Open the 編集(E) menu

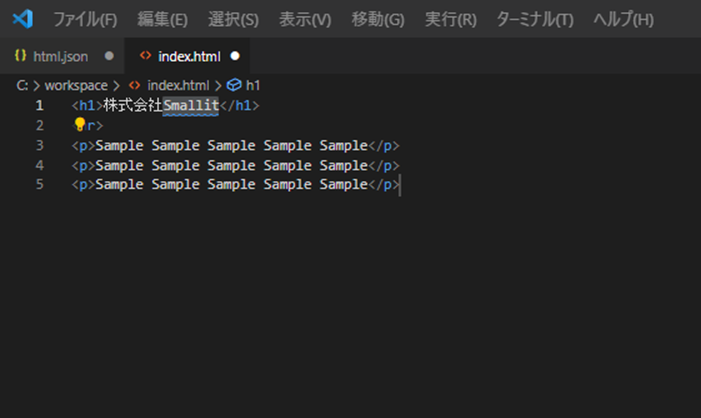point(162,20)
